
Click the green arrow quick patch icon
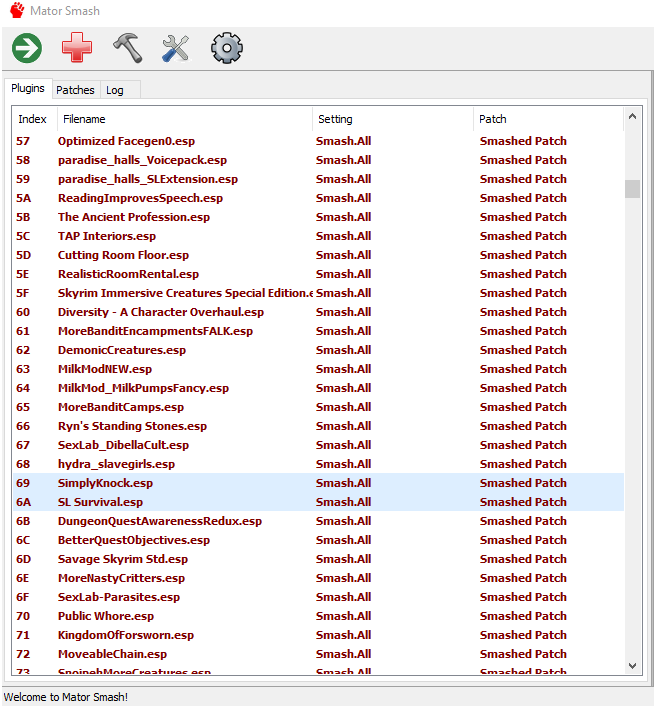[x=27, y=48]
